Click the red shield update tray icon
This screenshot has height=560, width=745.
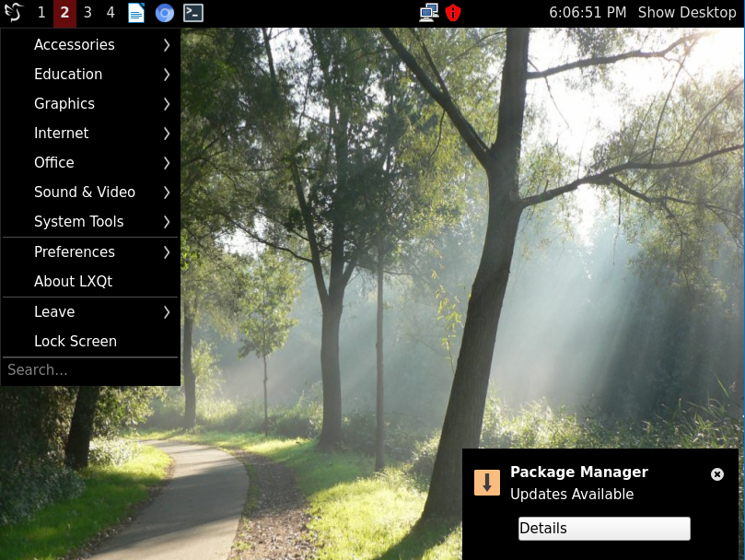[x=453, y=13]
